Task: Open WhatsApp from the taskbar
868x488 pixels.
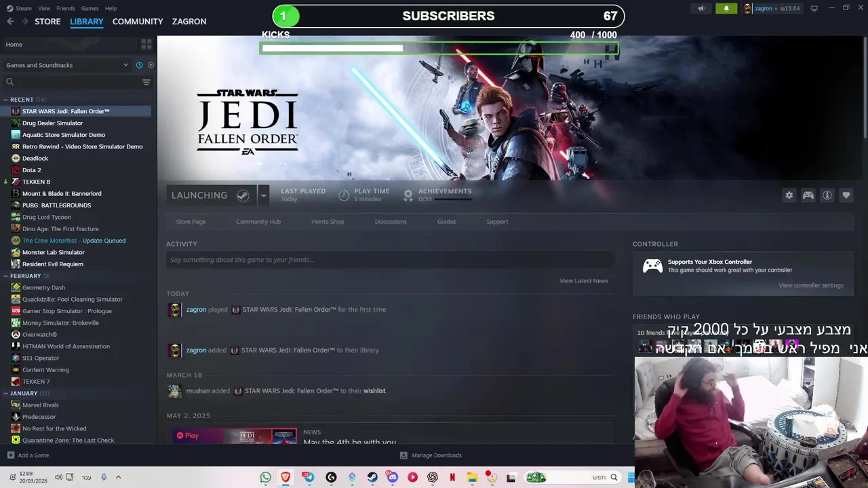Action: (265, 477)
